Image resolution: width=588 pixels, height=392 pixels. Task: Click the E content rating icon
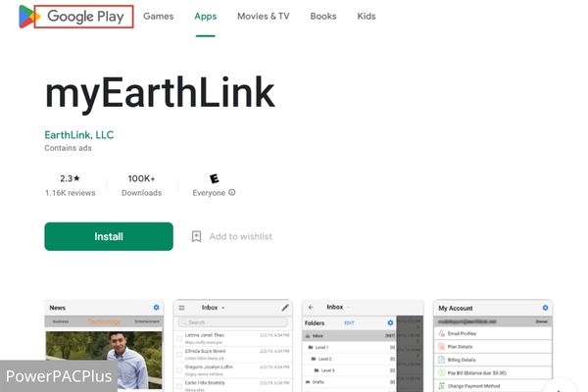click(214, 178)
